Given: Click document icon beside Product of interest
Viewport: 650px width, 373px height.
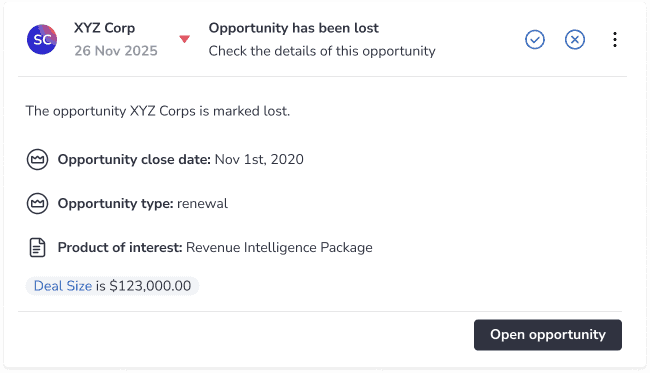Looking at the screenshot, I should [x=37, y=247].
